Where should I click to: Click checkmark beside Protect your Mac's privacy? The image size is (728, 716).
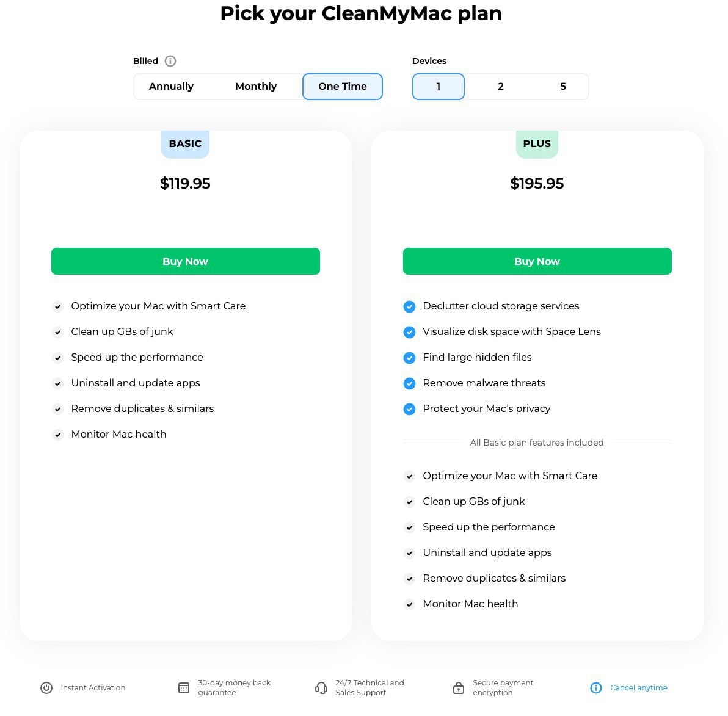[x=409, y=409]
